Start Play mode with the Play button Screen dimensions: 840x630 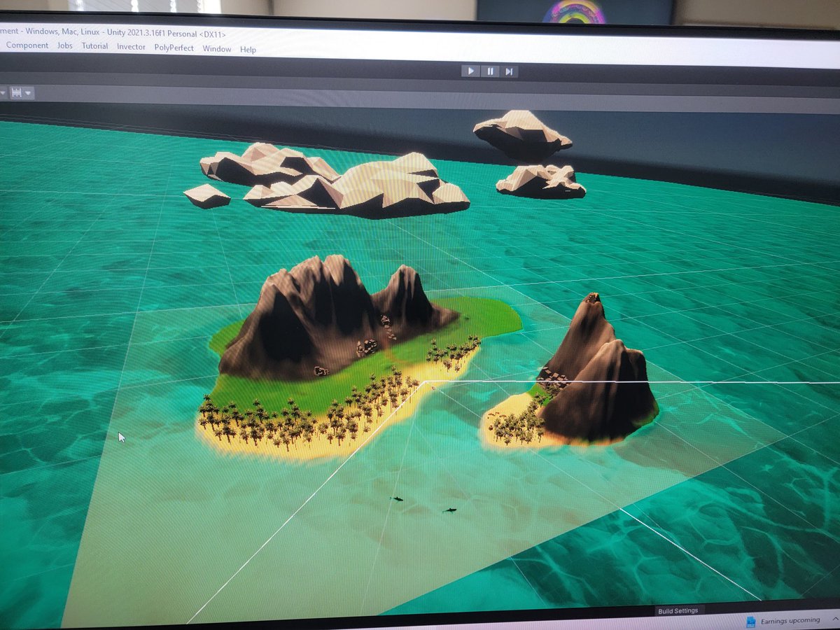coord(470,71)
